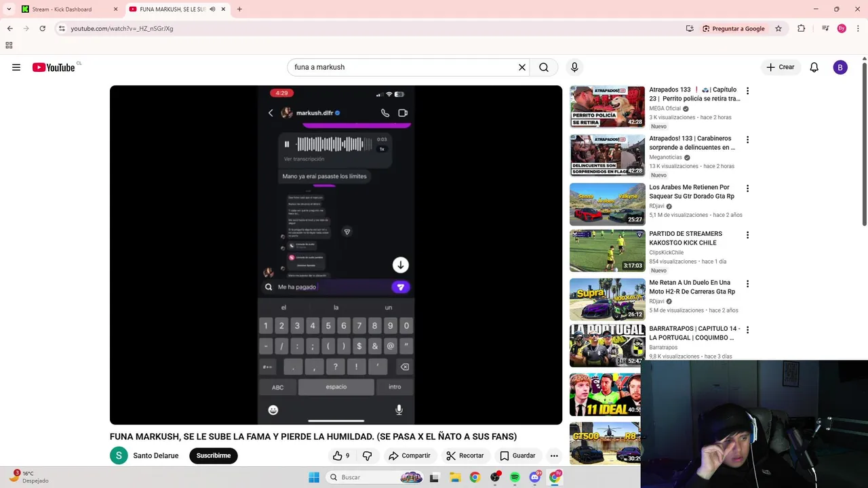Open Delincuentes son sorprendidos thumbnail
This screenshot has width=868, height=488.
coord(608,155)
